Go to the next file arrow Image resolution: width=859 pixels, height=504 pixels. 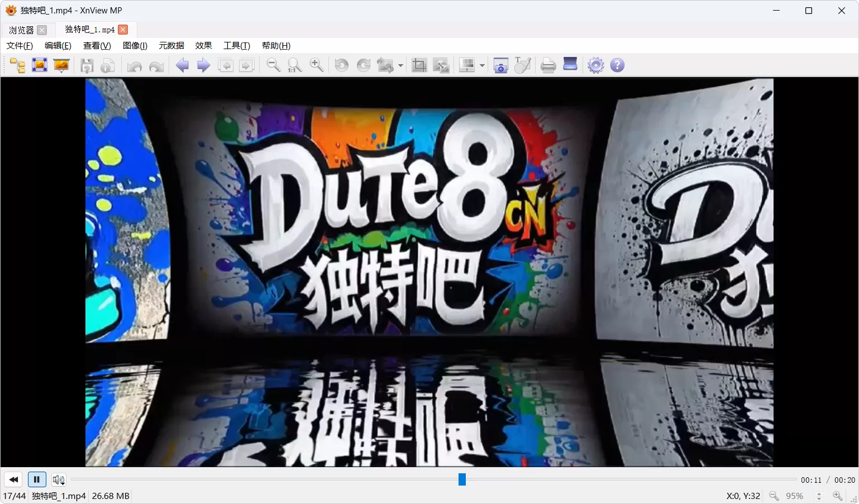tap(203, 65)
